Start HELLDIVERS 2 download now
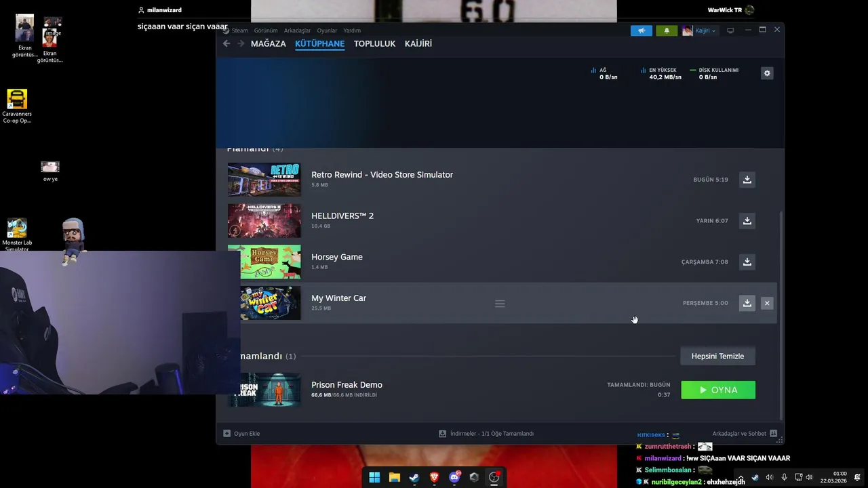 pos(747,221)
